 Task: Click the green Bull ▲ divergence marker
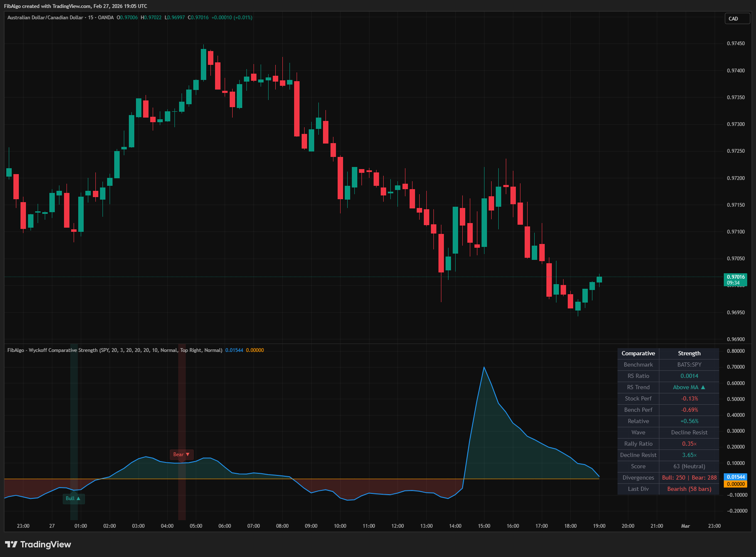(74, 498)
